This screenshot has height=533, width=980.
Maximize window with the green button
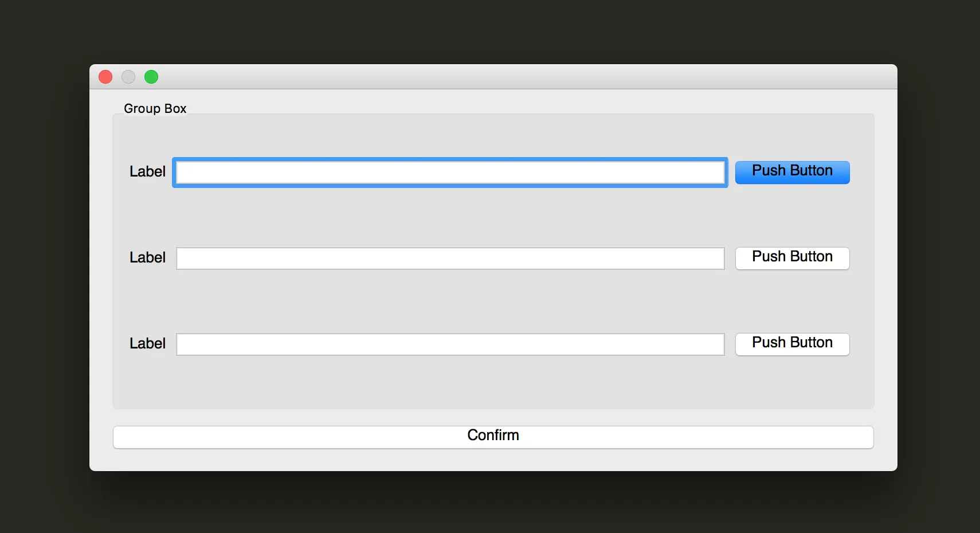tap(151, 77)
